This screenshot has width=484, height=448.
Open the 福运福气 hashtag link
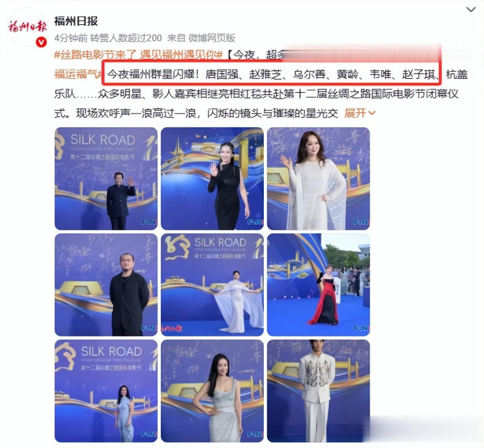pos(78,75)
